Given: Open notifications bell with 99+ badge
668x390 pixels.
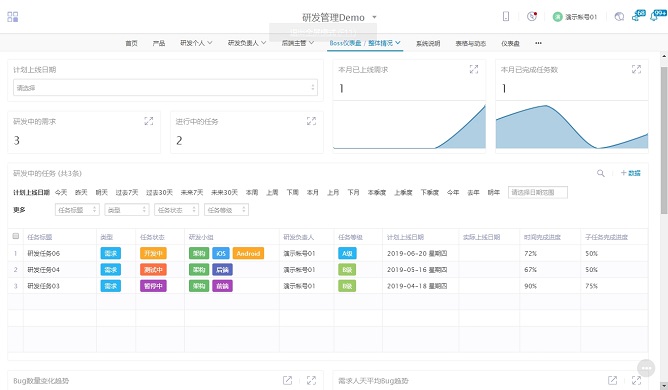Looking at the screenshot, I should [x=658, y=16].
